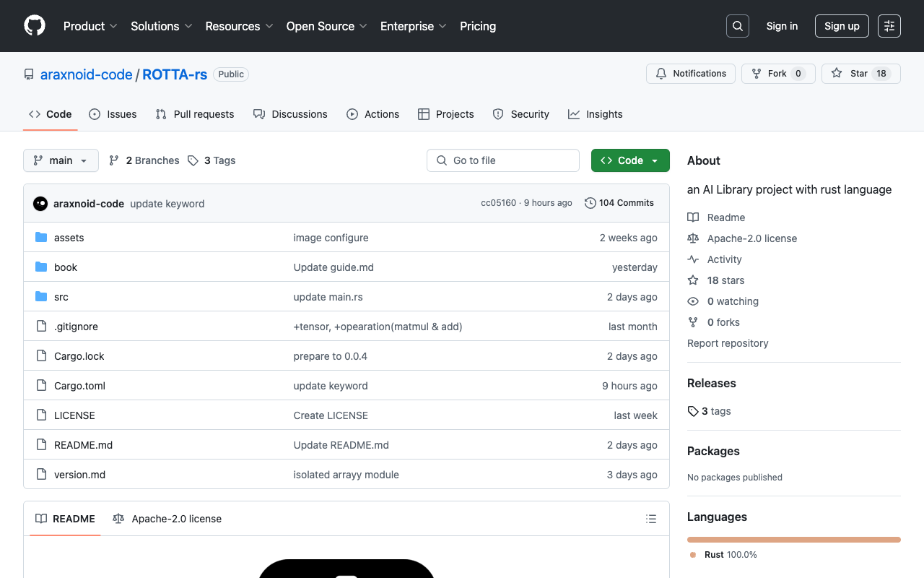The image size is (924, 578).
Task: Click Pricing in the top navigation
Action: click(477, 26)
